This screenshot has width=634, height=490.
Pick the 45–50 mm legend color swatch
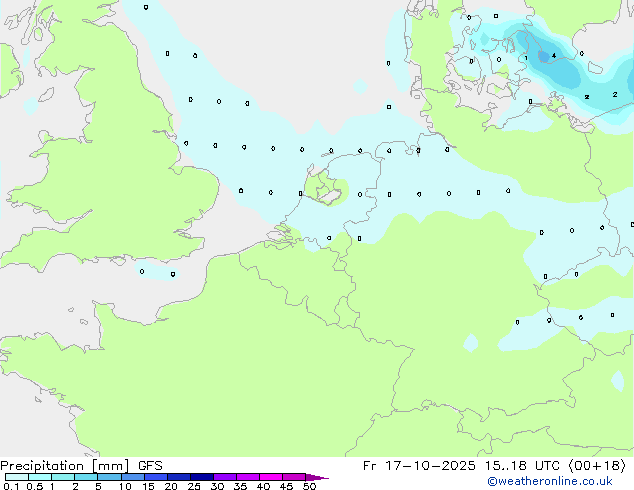294,477
